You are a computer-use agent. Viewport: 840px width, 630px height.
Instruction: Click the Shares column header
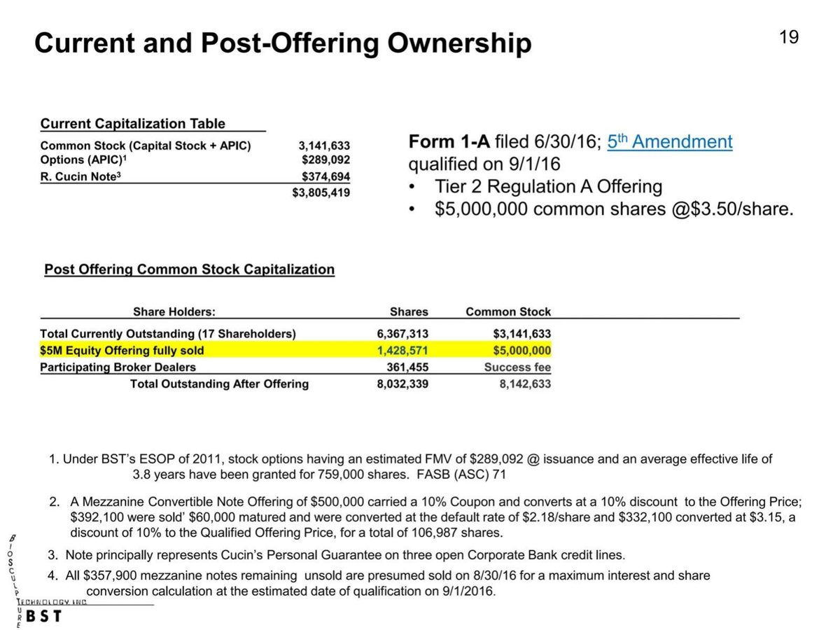click(409, 311)
